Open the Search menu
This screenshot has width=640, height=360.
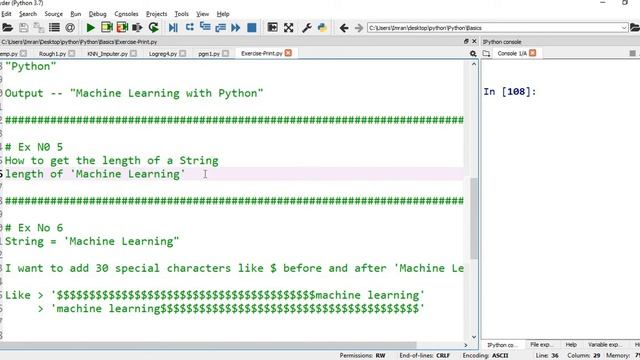point(28,14)
